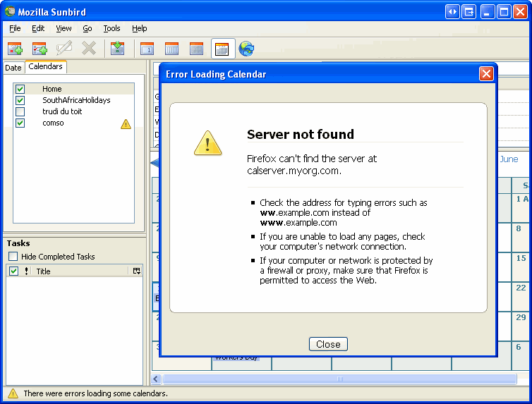Maximize the Mozilla Sunbird window
This screenshot has width=532, height=404.
pos(504,12)
